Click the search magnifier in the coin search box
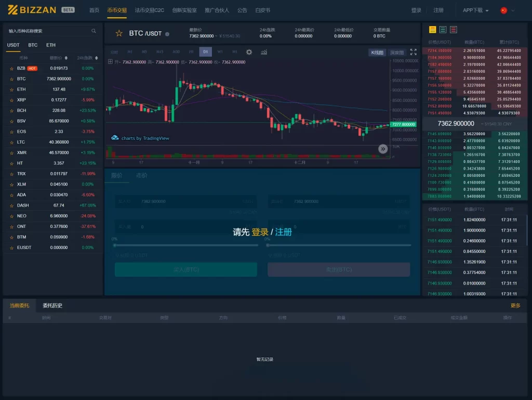This screenshot has height=400, width=532. point(94,31)
